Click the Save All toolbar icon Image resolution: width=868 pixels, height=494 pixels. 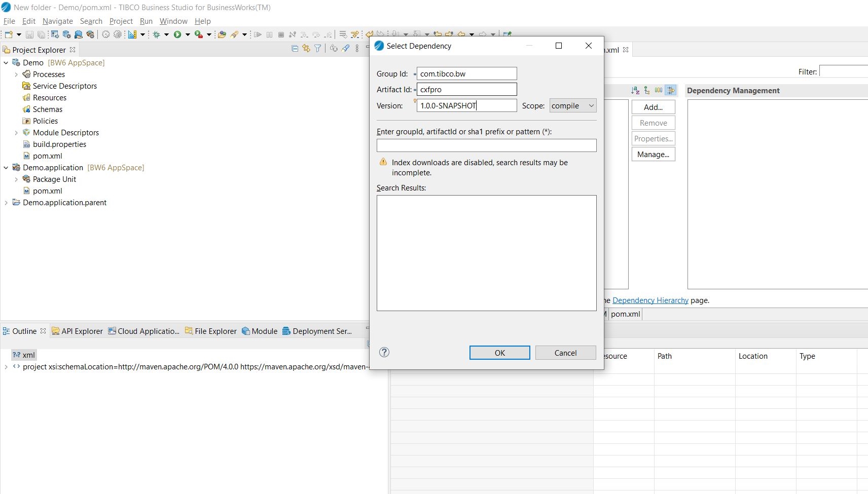pos(41,34)
